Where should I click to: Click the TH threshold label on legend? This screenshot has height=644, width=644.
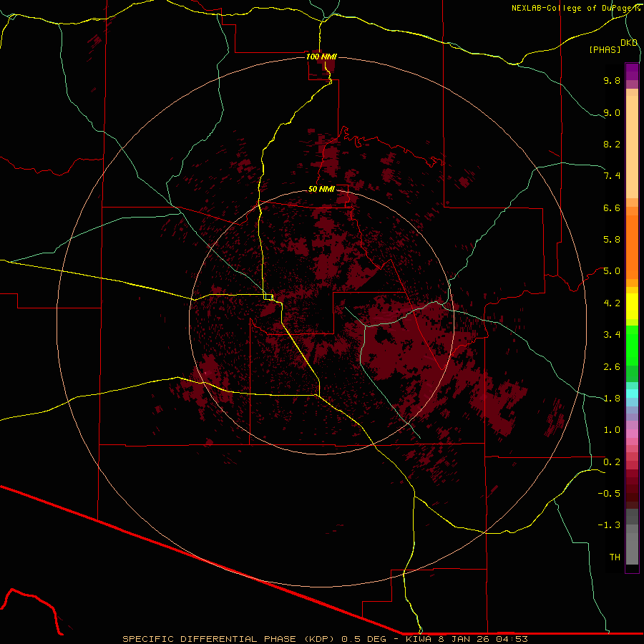point(615,557)
